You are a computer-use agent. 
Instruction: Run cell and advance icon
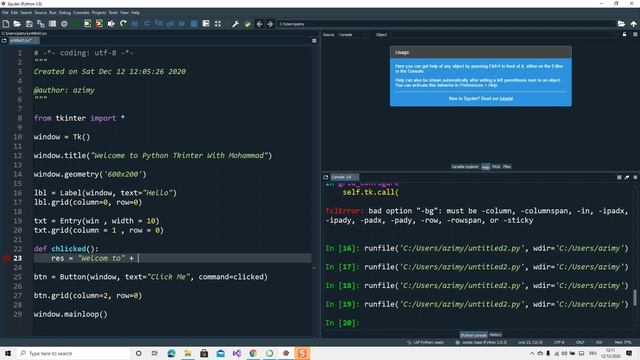point(99,24)
